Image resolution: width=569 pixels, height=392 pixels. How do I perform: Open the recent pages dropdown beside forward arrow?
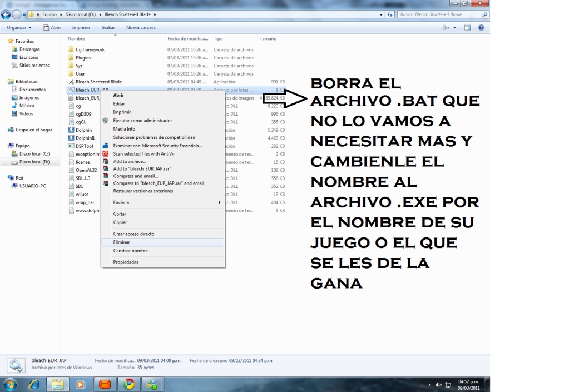pyautogui.click(x=24, y=15)
